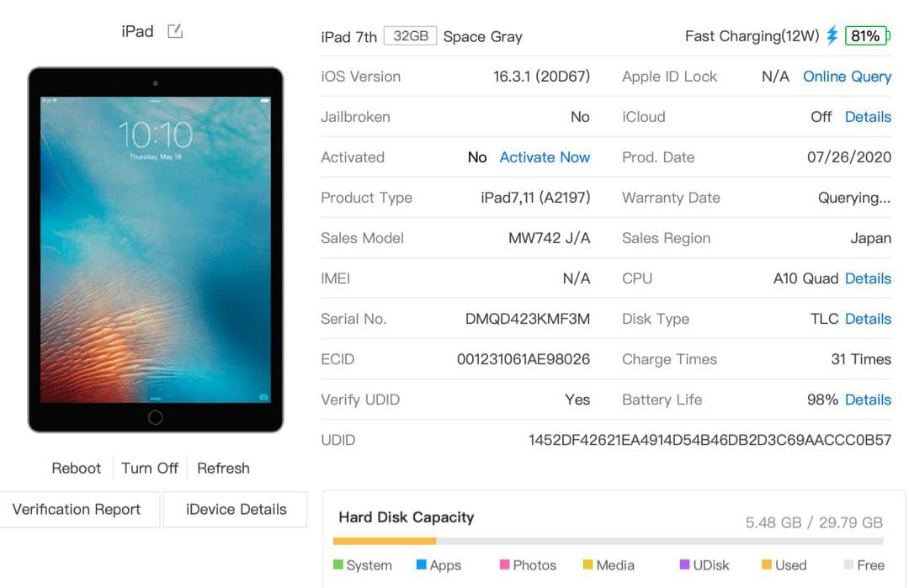Click the 98% battery life value
Screen dimensions: 909x588
(822, 400)
